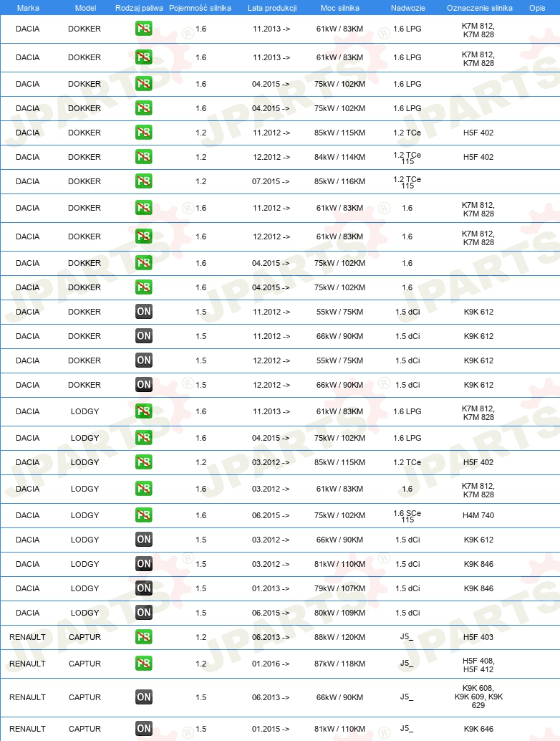Select PB icon in Dokker 84kW / 114KM row
Viewport: 560px width, 741px height.
tap(143, 157)
